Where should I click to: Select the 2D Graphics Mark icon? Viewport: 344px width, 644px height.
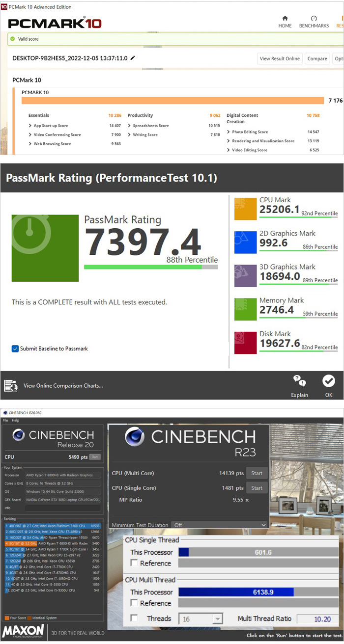(245, 242)
